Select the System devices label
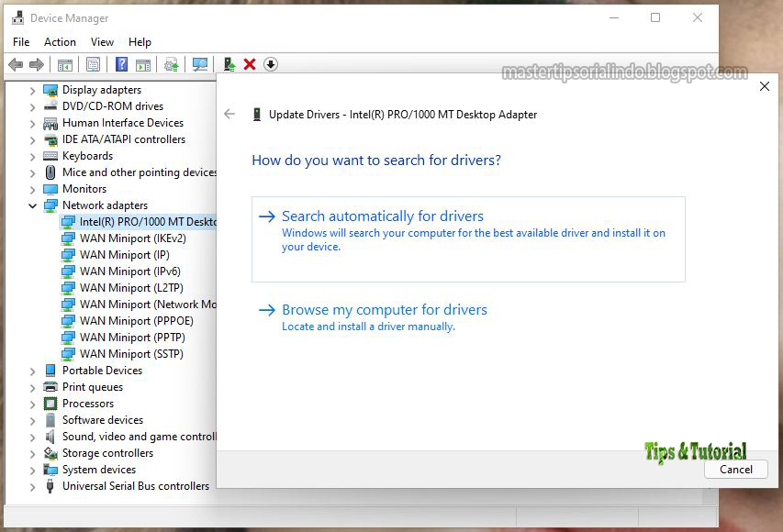This screenshot has width=783, height=532. [99, 470]
